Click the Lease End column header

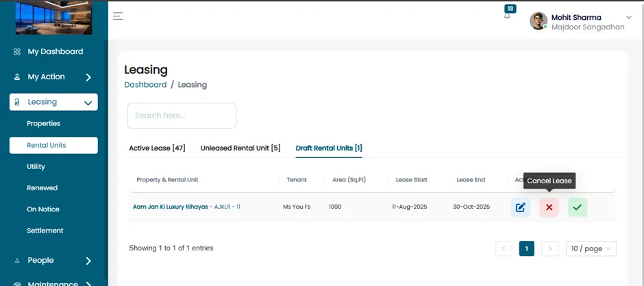(471, 180)
